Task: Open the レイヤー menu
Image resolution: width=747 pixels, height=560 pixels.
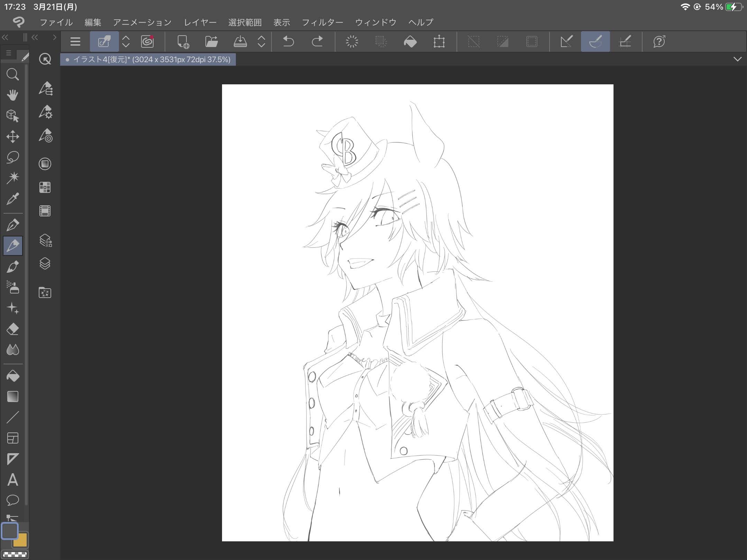Action: [200, 22]
